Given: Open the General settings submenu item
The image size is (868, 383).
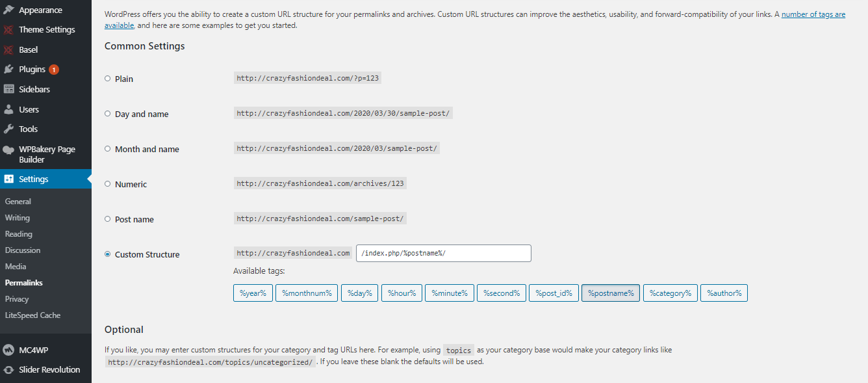Looking at the screenshot, I should tap(18, 202).
